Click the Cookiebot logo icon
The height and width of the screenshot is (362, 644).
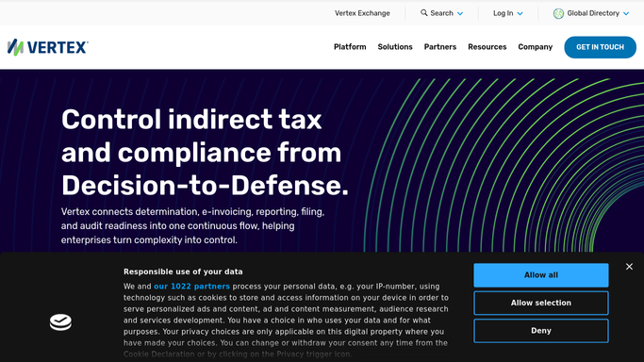pyautogui.click(x=60, y=322)
